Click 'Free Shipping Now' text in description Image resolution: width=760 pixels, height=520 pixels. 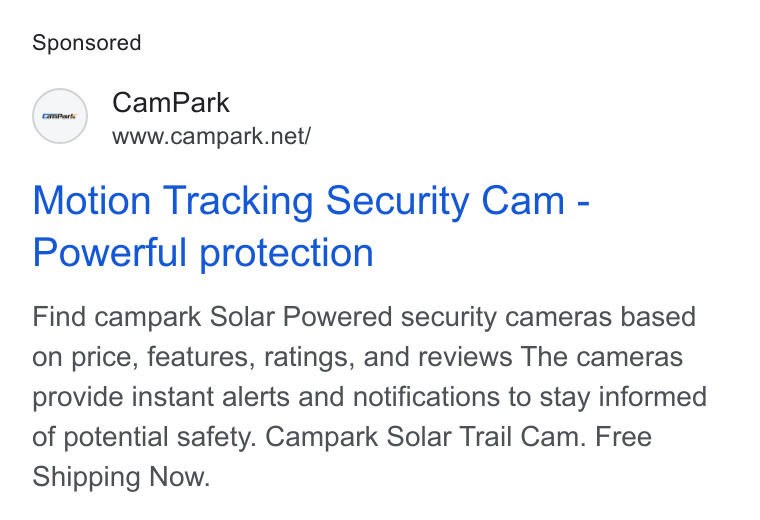click(x=342, y=457)
